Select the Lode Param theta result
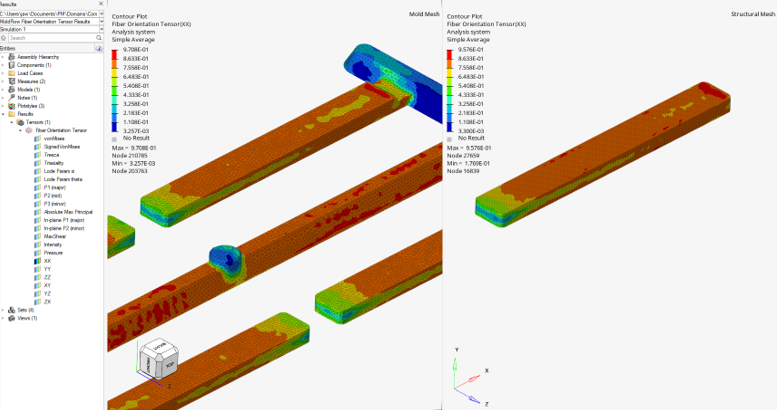Image resolution: width=777 pixels, height=410 pixels. [63, 179]
